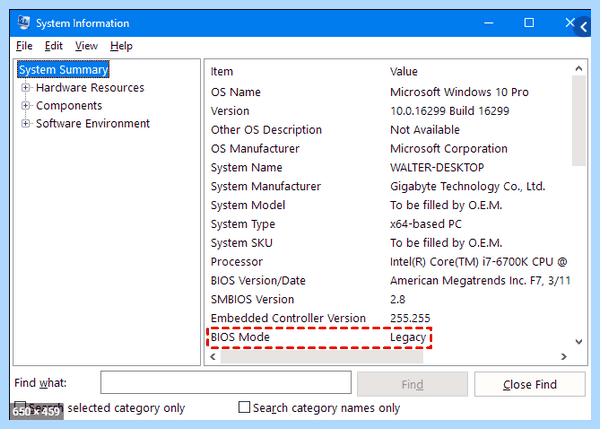Select the System Manufacturer row
The height and width of the screenshot is (429, 600).
point(388,186)
